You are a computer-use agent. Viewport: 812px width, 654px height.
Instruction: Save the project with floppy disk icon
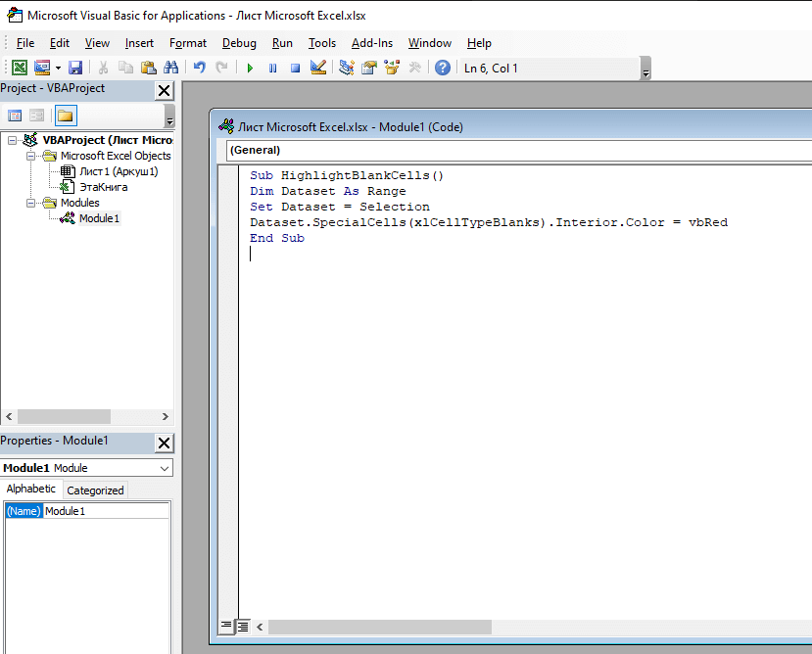75,68
